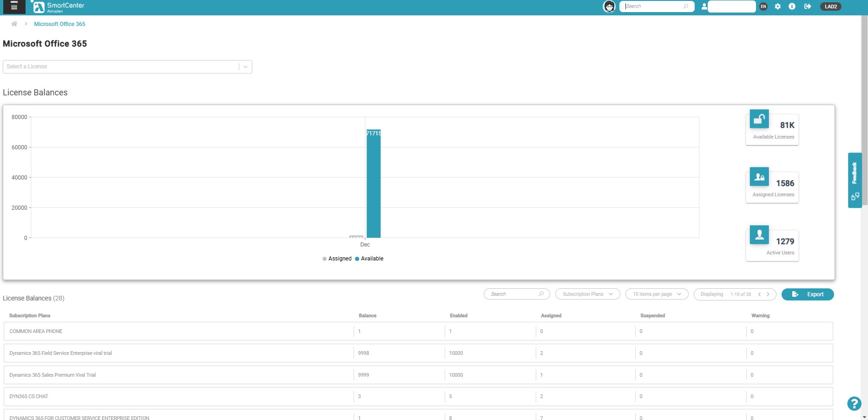This screenshot has width=868, height=420.
Task: Open the hamburger menu
Action: [14, 7]
